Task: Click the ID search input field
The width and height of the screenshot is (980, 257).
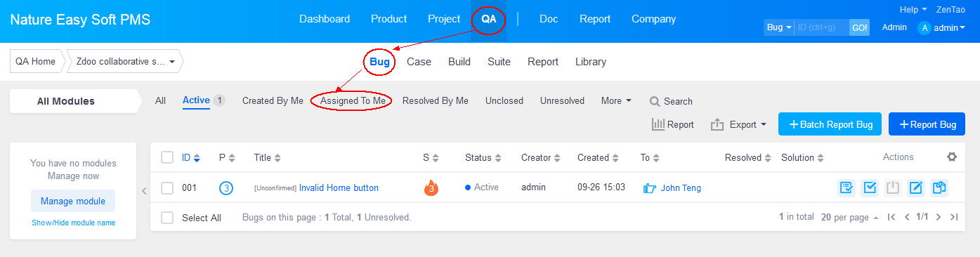Action: point(822,27)
